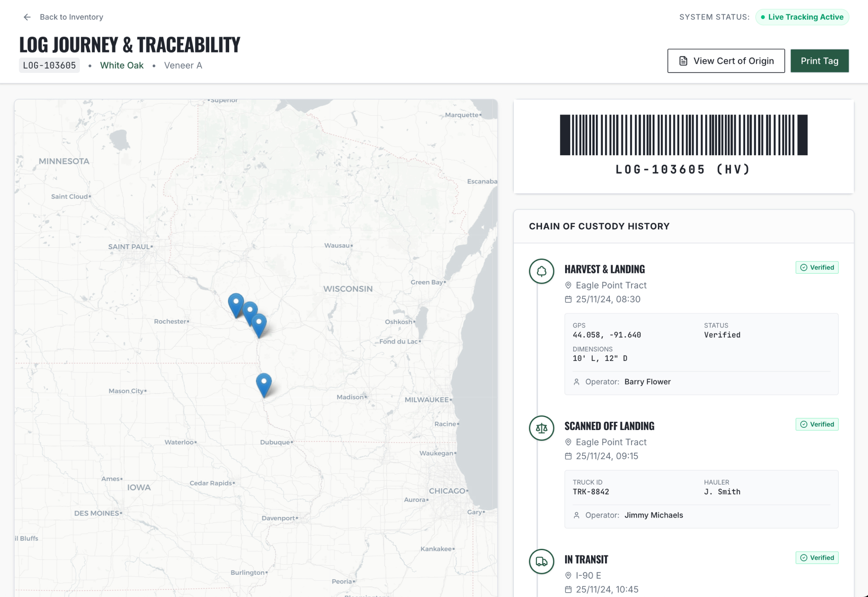The width and height of the screenshot is (868, 597).
Task: Switch to the White Oak category
Action: 122,65
